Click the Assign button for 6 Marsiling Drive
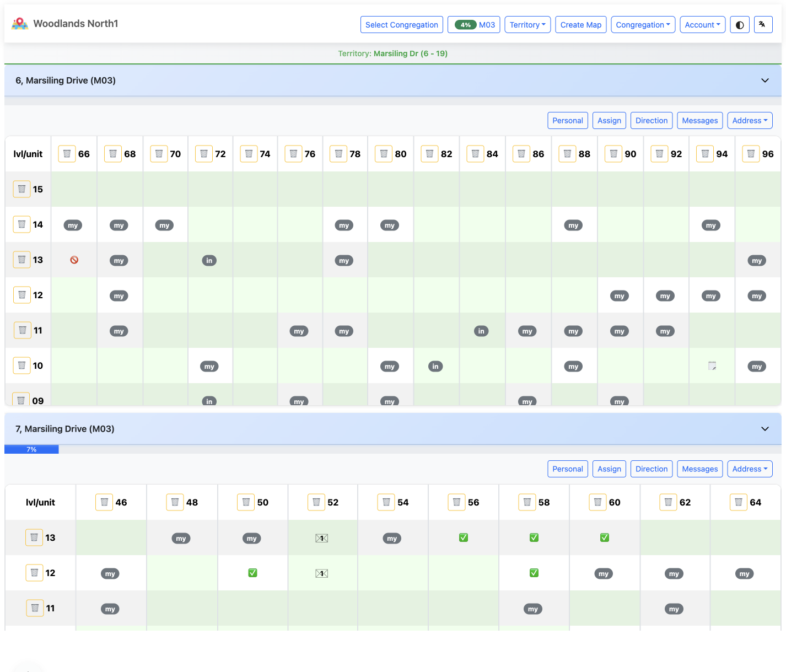The image size is (786, 672). click(609, 120)
